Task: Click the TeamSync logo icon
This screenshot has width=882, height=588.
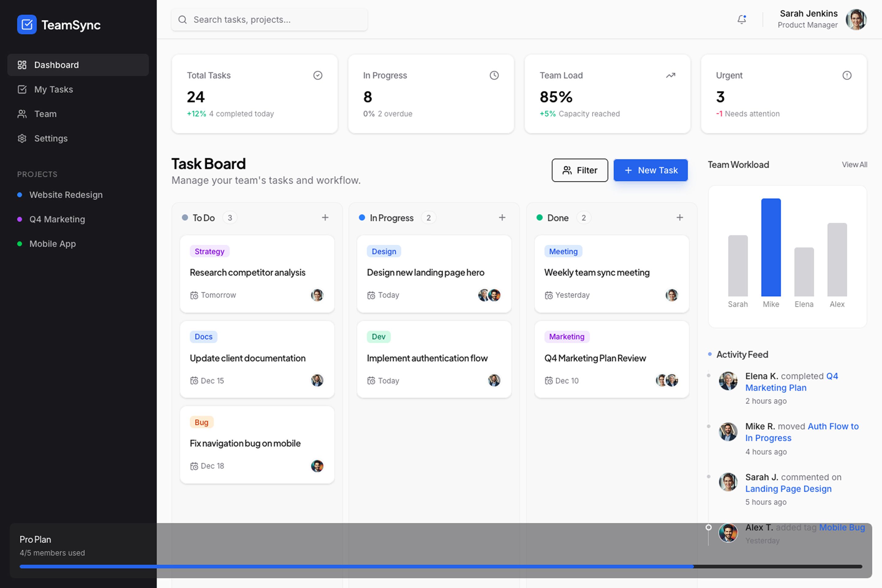Action: (x=27, y=24)
